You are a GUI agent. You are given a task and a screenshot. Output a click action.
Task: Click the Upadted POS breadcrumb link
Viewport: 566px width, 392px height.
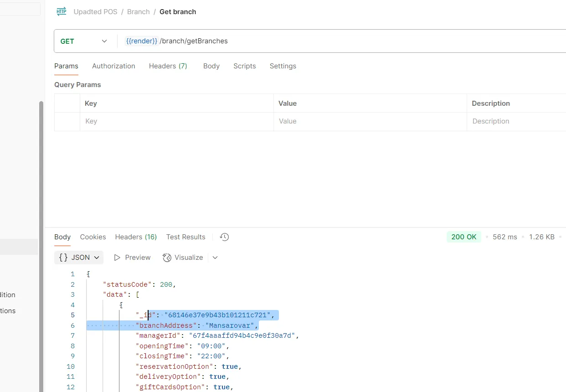(x=95, y=12)
